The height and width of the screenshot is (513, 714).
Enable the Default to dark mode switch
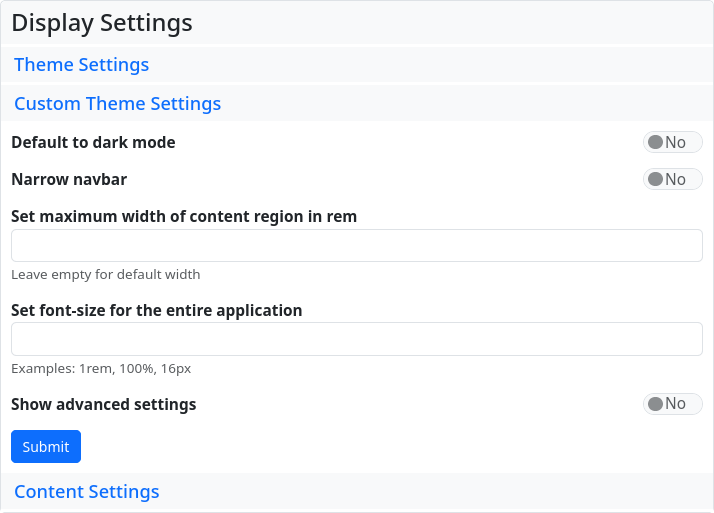pos(672,142)
